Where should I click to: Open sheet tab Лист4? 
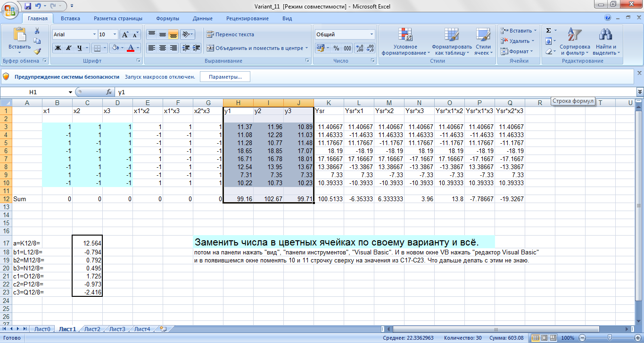click(x=142, y=329)
